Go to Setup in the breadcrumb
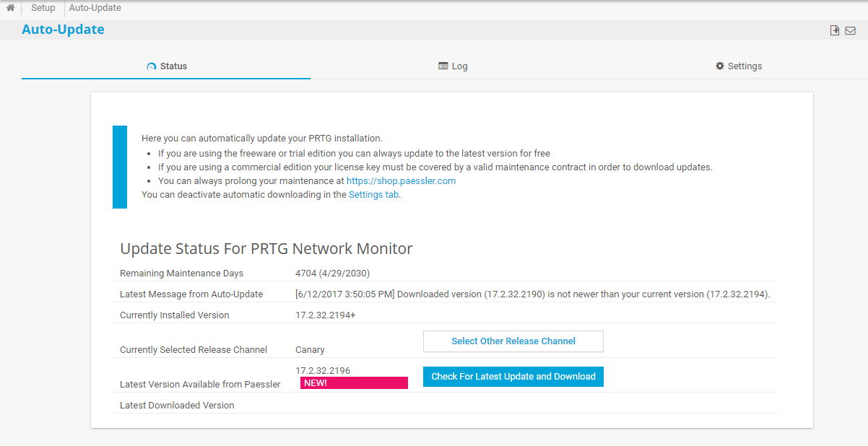Image resolution: width=868 pixels, height=446 pixels. pyautogui.click(x=43, y=8)
